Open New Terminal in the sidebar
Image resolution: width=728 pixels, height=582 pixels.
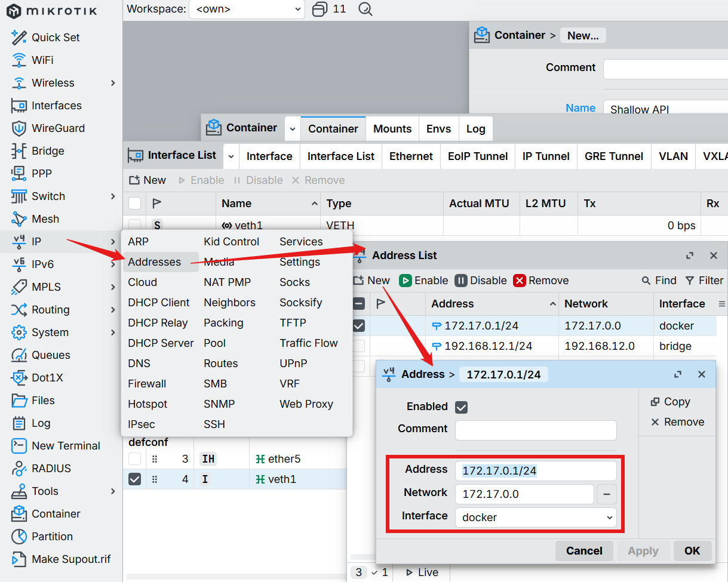coord(65,446)
